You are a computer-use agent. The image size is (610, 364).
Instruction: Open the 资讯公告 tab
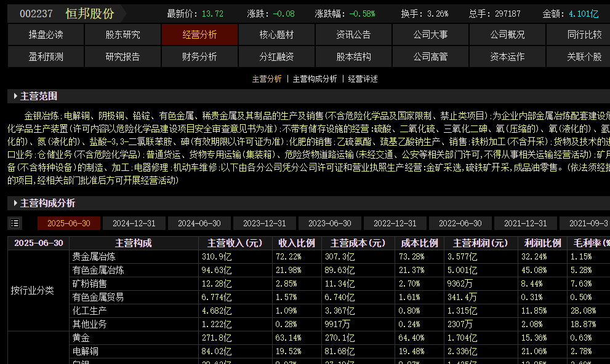(354, 34)
